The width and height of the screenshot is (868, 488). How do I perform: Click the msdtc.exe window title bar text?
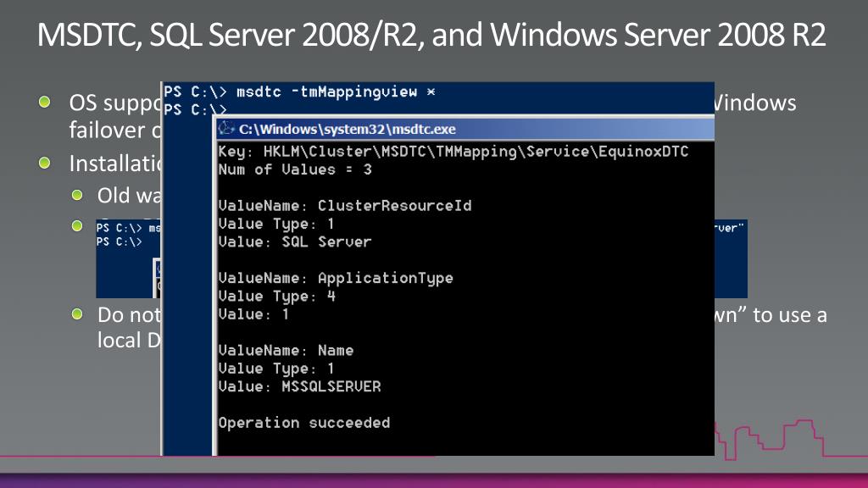(347, 130)
